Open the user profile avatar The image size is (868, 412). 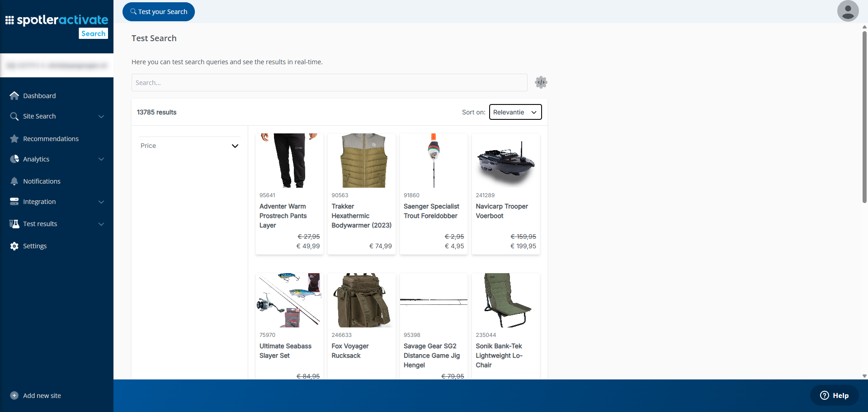(x=848, y=11)
